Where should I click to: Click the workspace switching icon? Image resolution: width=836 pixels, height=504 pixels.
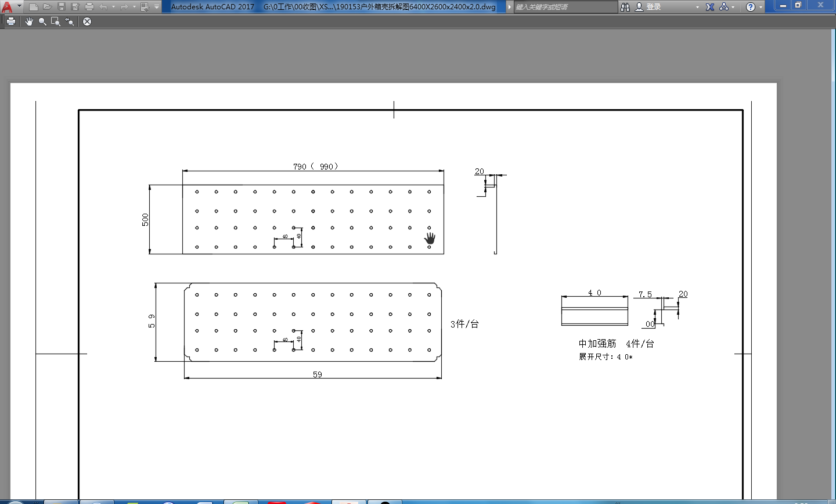(x=145, y=7)
